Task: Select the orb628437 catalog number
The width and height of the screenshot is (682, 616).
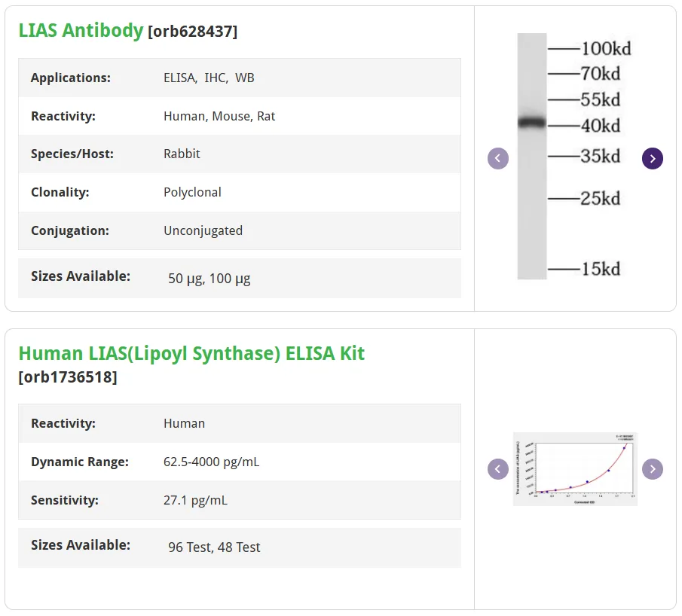Action: pyautogui.click(x=193, y=32)
